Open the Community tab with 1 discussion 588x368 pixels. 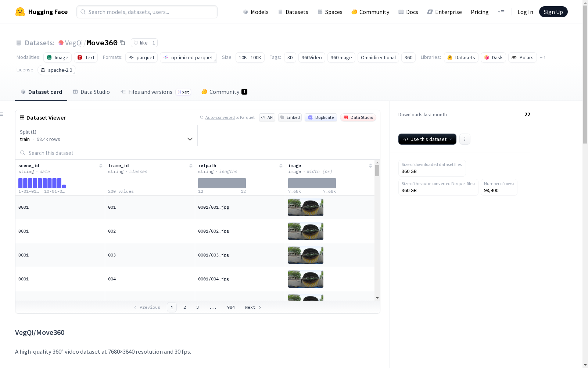click(x=224, y=92)
